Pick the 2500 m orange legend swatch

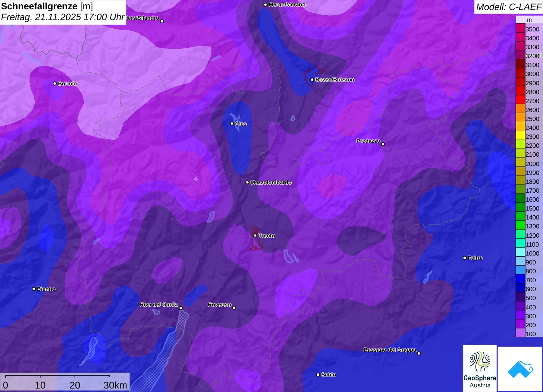(521, 118)
